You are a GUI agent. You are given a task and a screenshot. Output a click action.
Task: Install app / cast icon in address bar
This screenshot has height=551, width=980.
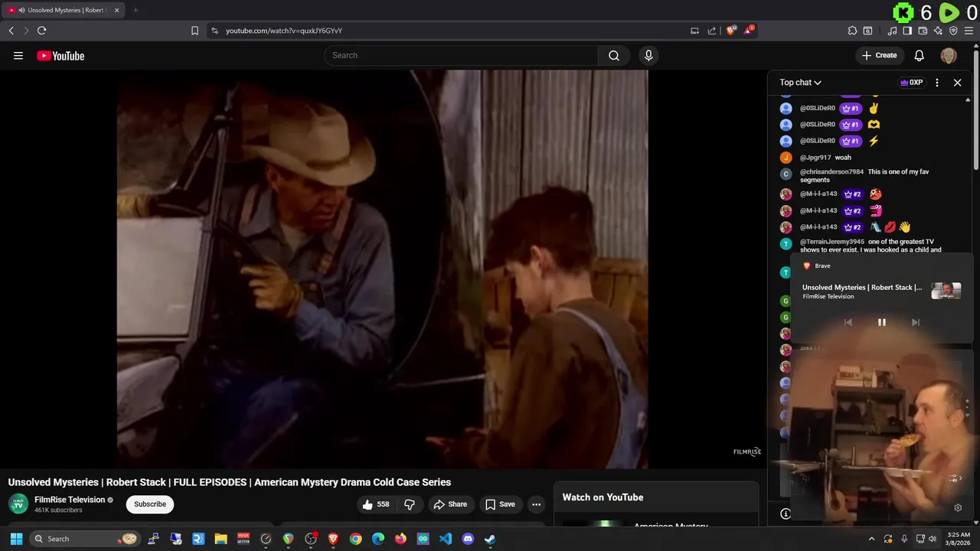[x=694, y=31]
